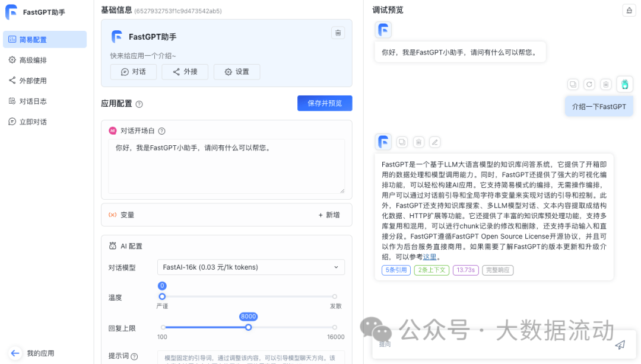Send message with the paper plane icon

(620, 345)
